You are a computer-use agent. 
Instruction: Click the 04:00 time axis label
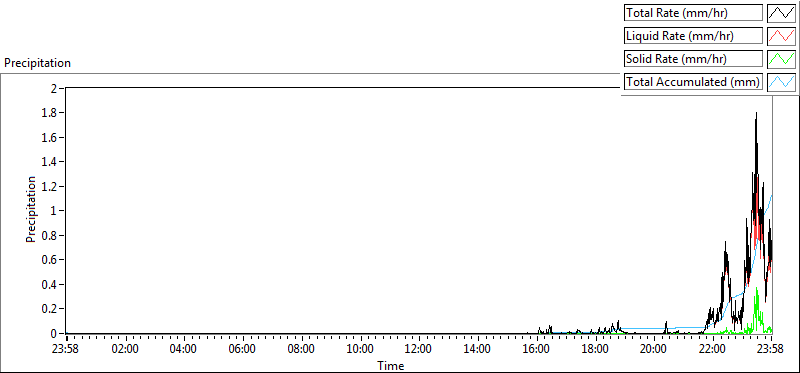[x=183, y=350]
